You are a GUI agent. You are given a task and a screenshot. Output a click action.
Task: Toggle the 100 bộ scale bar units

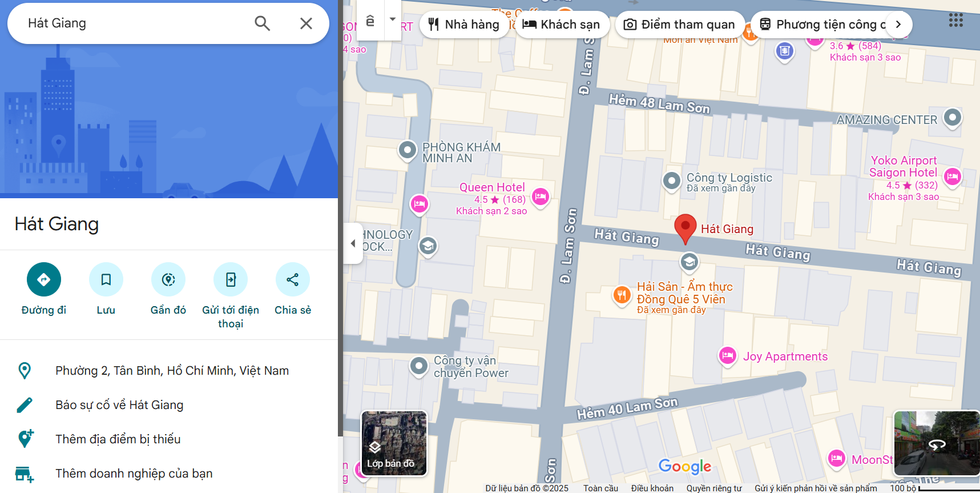click(x=934, y=488)
